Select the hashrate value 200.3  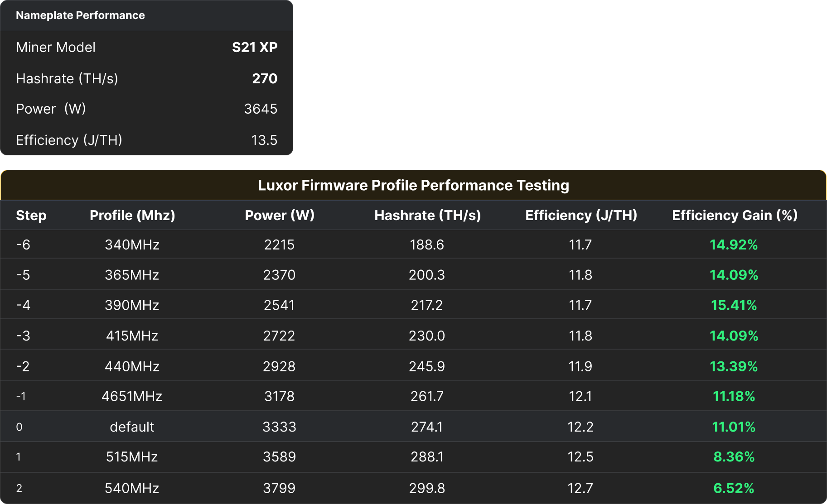pos(427,275)
